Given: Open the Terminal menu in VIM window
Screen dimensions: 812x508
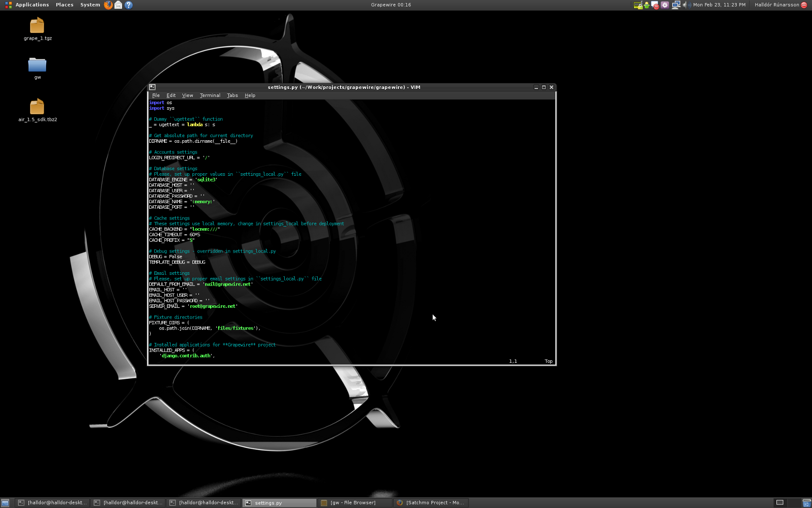Looking at the screenshot, I should (210, 96).
